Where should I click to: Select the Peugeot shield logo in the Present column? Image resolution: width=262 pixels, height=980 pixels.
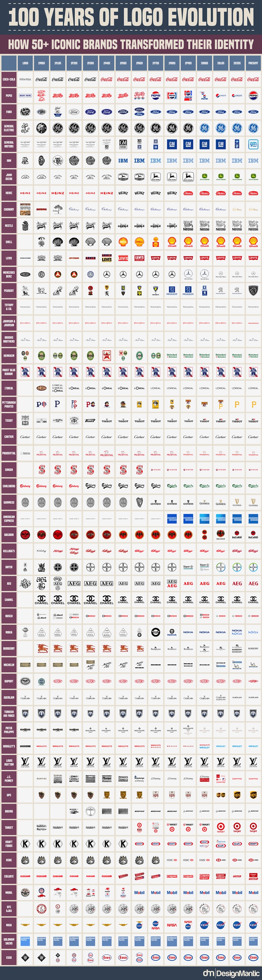coord(253,290)
